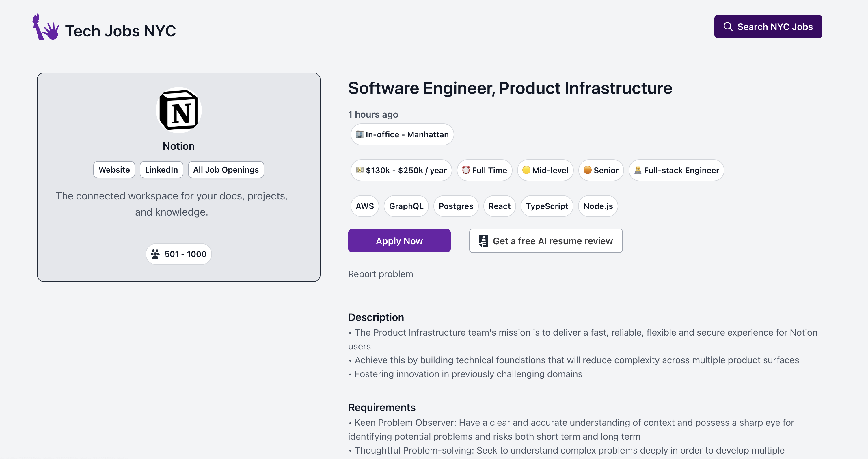Viewport: 868px width, 459px height.
Task: Click the engineer emoji on Full-stack Engineer
Action: point(638,170)
